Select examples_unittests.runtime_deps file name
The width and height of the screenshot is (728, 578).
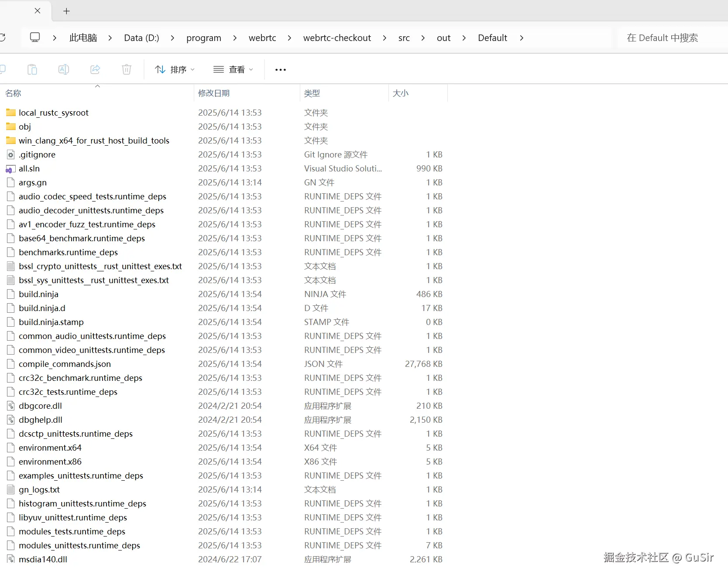point(81,475)
